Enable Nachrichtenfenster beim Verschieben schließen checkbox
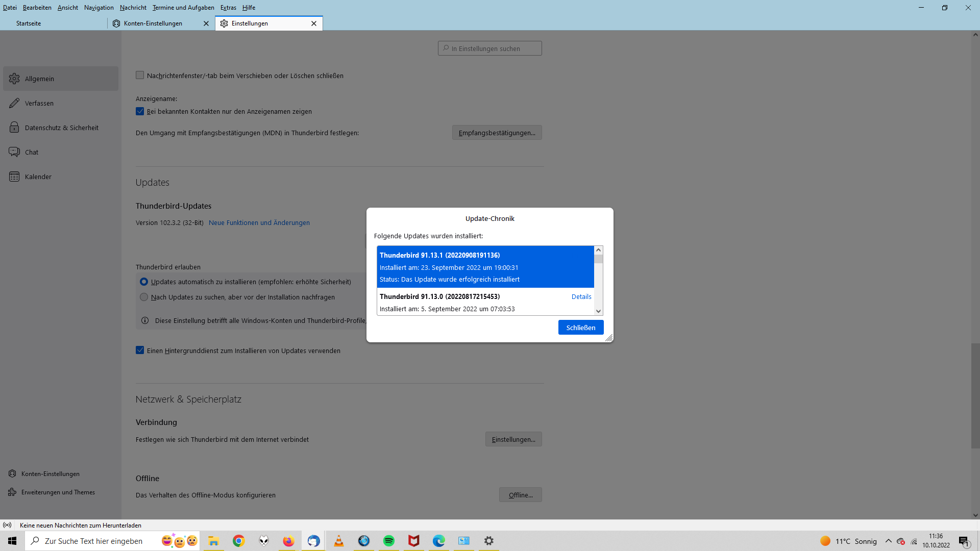Viewport: 980px width, 551px height. [x=140, y=76]
